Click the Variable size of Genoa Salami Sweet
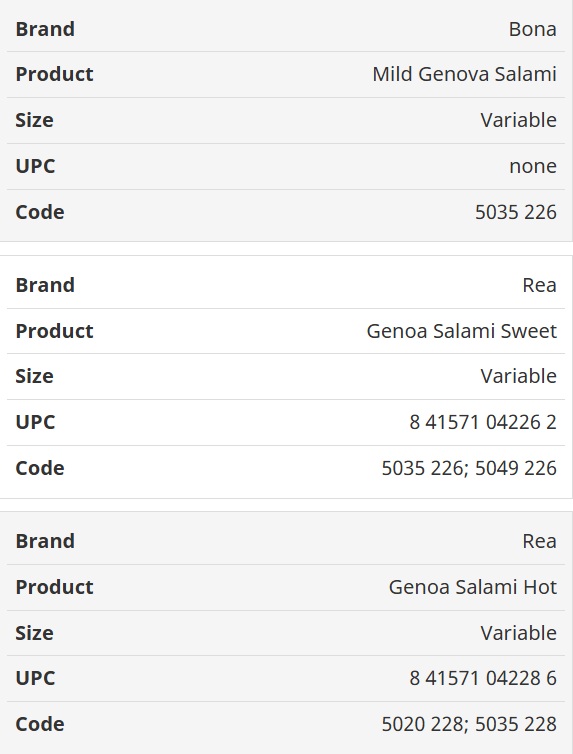Screen dimensions: 573x754 [x=519, y=377]
